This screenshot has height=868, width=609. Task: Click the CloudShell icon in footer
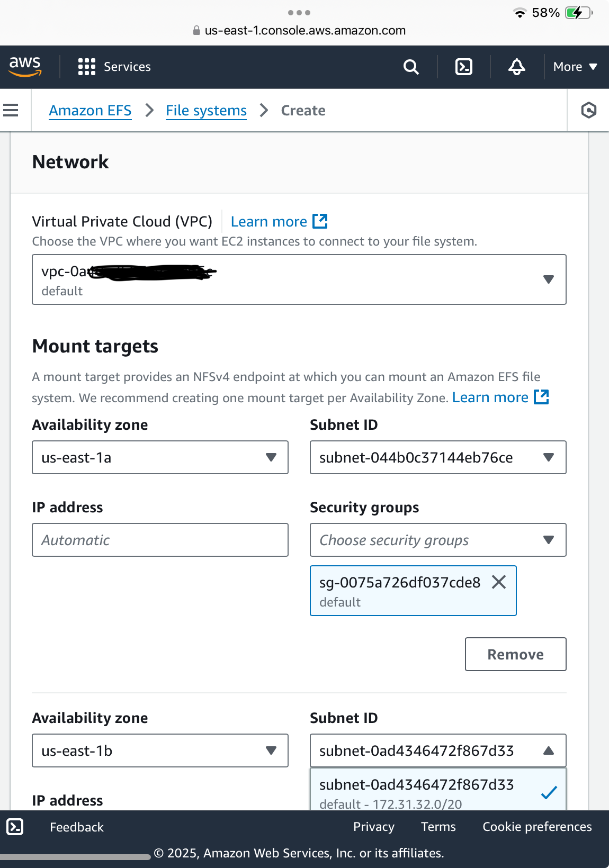click(15, 827)
